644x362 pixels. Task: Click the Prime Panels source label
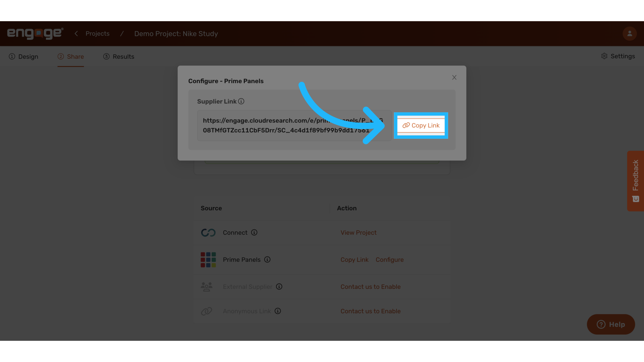(241, 260)
